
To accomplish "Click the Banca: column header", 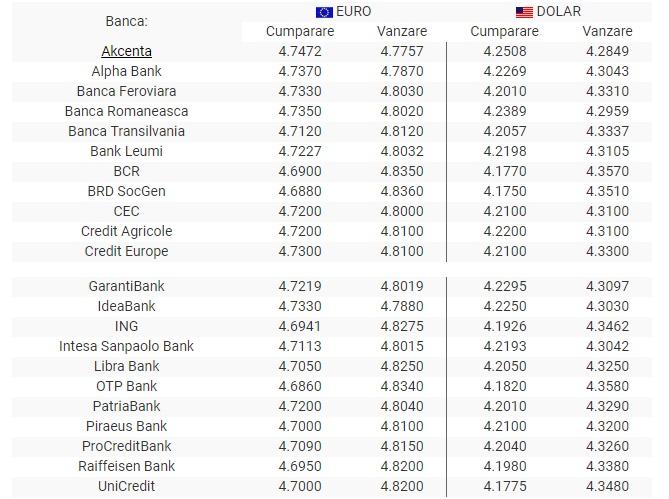I will point(126,20).
